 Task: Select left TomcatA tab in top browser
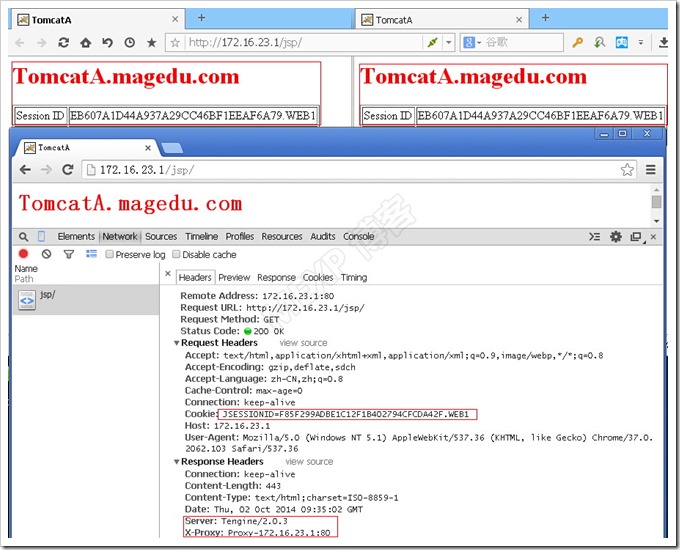[x=98, y=20]
